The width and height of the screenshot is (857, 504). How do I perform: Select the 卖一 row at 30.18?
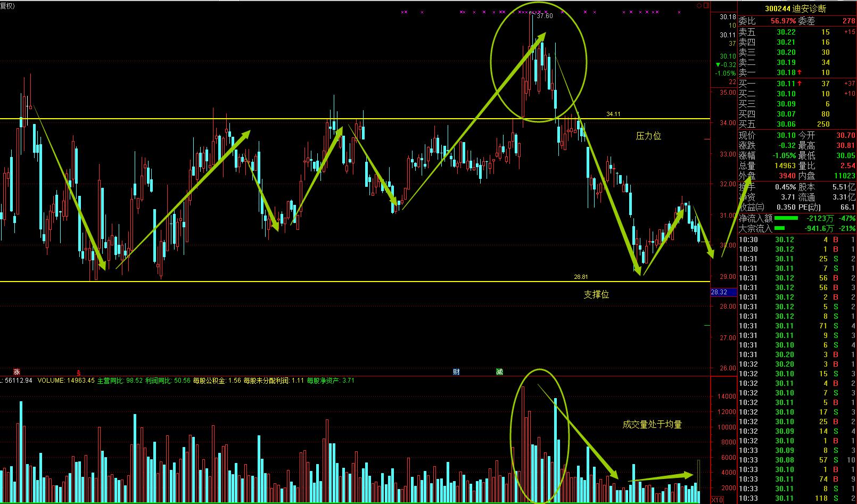tap(797, 72)
